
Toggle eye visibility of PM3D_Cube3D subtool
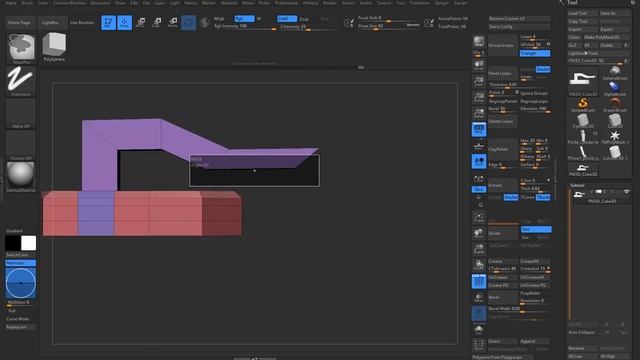626,192
